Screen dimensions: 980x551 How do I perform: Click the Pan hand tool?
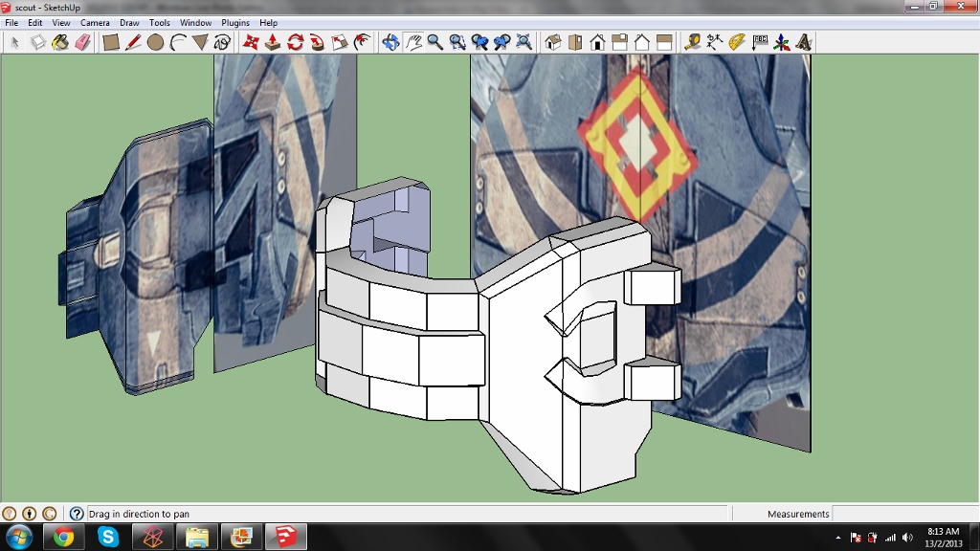point(413,42)
